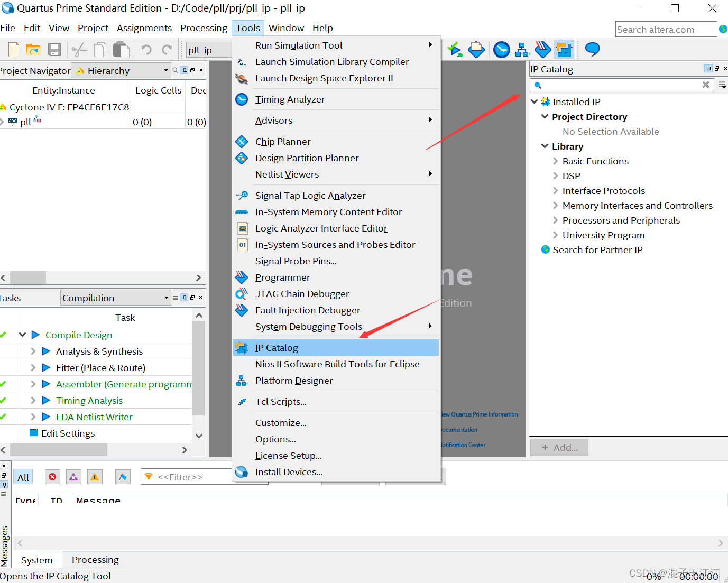This screenshot has height=583, width=728.
Task: Click the Open file folder icon
Action: pos(33,50)
